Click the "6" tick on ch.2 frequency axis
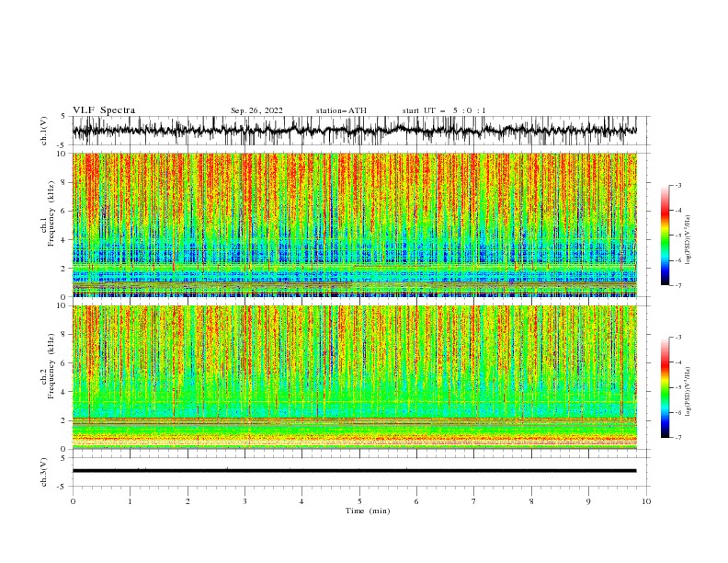 click(64, 362)
